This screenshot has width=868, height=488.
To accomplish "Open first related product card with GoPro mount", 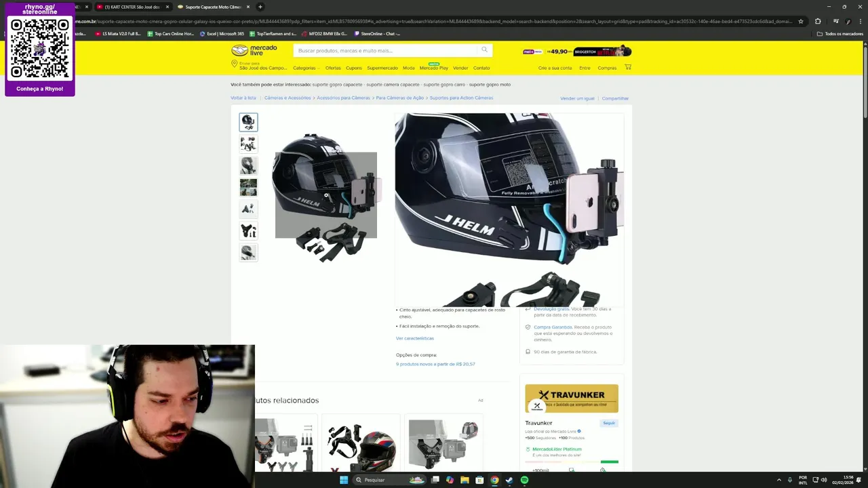I will tap(285, 444).
